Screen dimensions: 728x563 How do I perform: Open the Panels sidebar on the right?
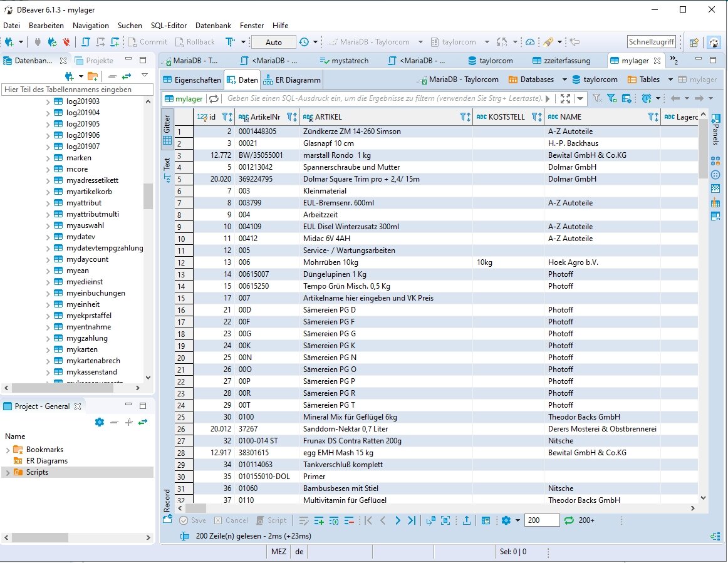point(715,128)
